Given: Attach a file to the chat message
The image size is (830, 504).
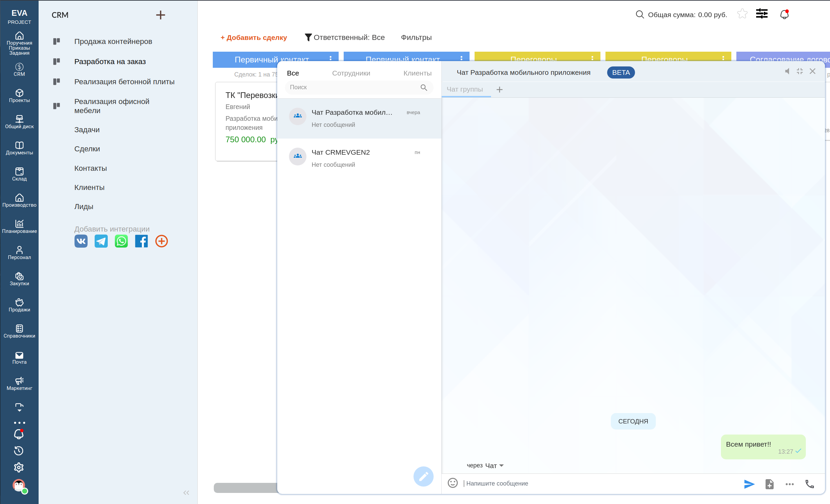Looking at the screenshot, I should click(770, 484).
